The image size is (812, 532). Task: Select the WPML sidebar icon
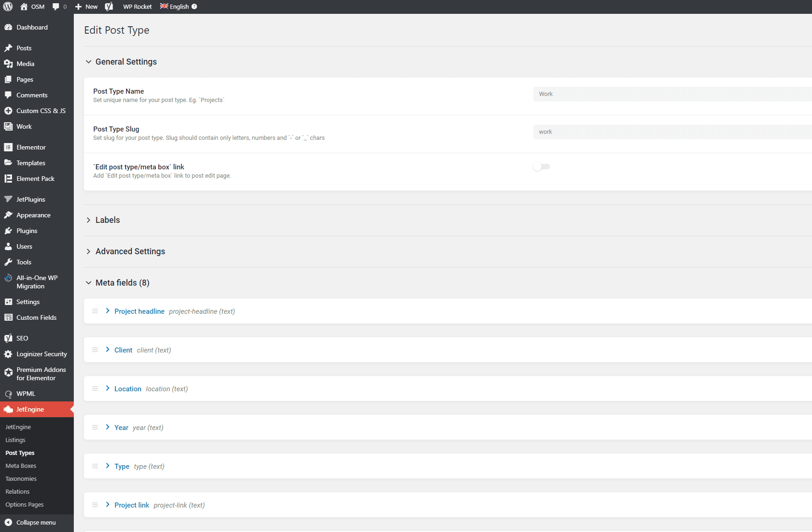[x=8, y=394]
